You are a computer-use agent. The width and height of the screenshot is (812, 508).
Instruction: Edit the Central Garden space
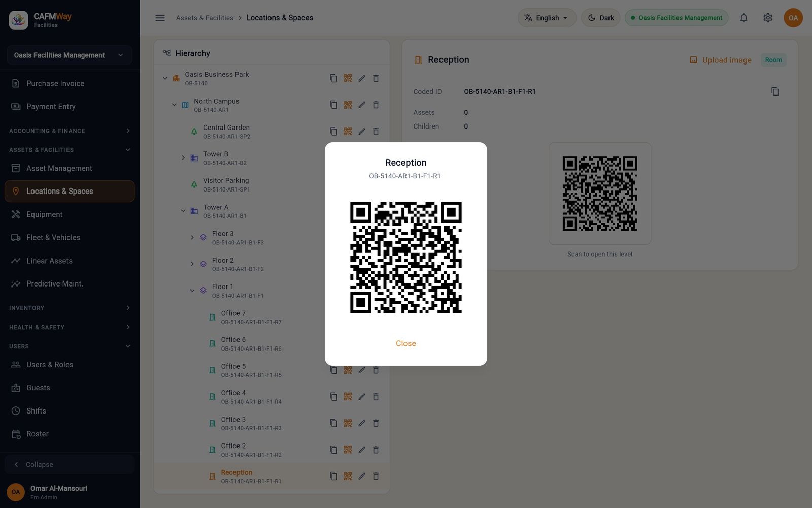click(x=362, y=131)
